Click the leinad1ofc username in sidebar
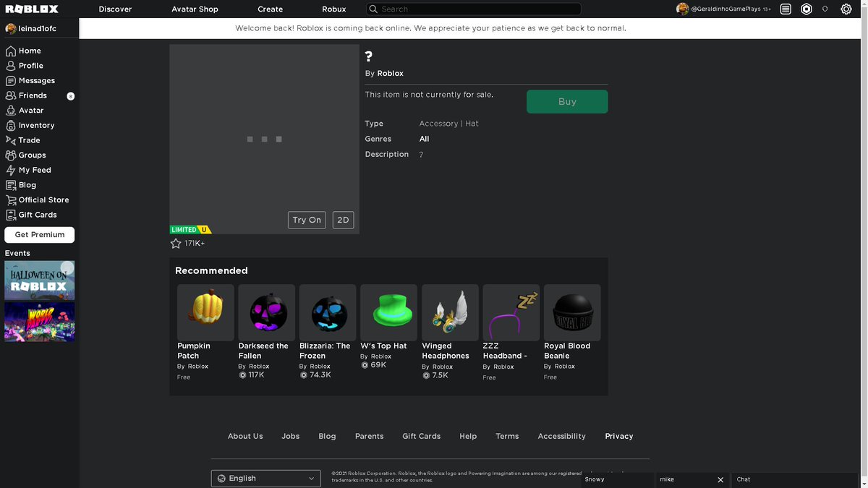This screenshot has width=868, height=488. pyautogui.click(x=38, y=29)
